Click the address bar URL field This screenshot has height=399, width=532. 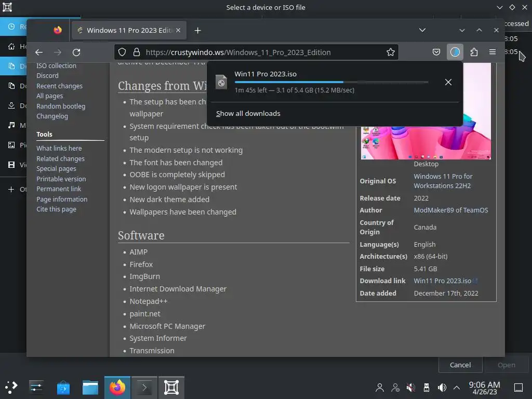click(256, 52)
